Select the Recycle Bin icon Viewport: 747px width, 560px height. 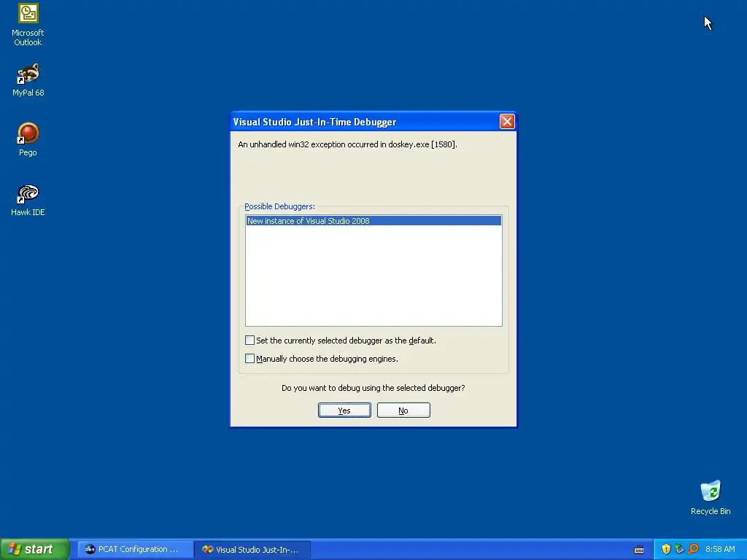[x=711, y=497]
